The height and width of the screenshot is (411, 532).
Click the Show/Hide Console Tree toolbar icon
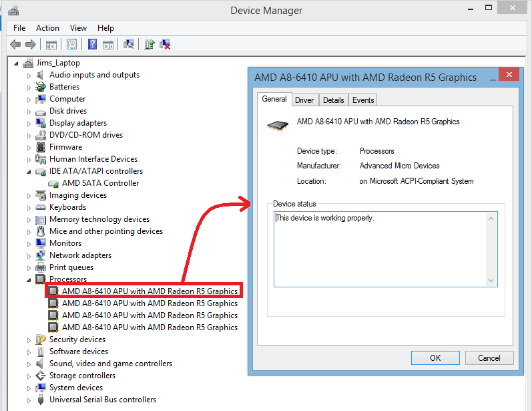pos(51,44)
